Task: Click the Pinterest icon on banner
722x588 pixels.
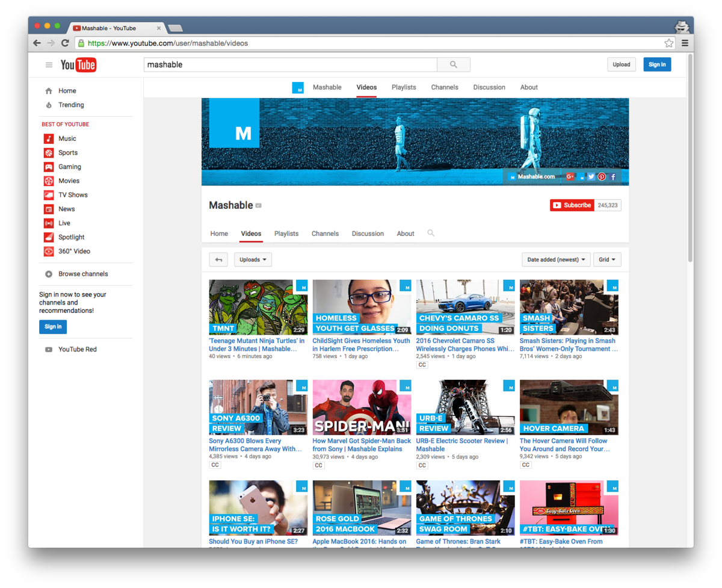Action: click(x=602, y=177)
